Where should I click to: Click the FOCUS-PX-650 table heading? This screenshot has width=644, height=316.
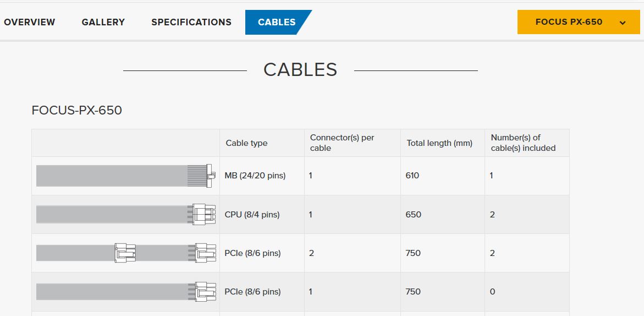pos(77,110)
